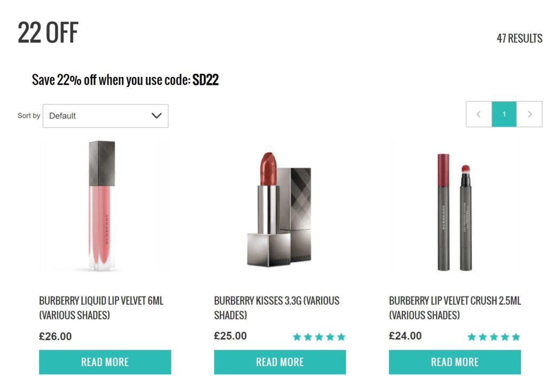Click Read More under Liquid Lip Velvet

pos(105,362)
